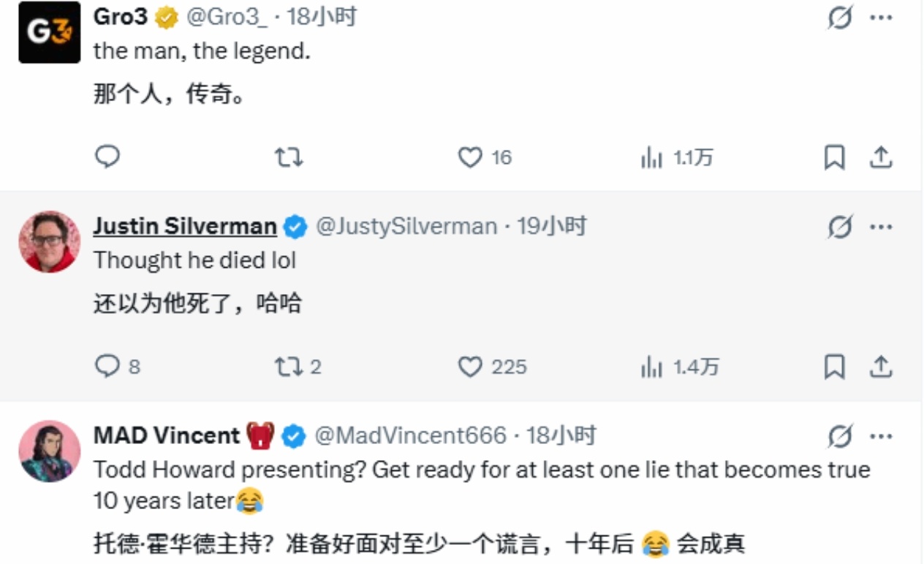Bookmark Gro3's tweet
924x564 pixels.
834,157
